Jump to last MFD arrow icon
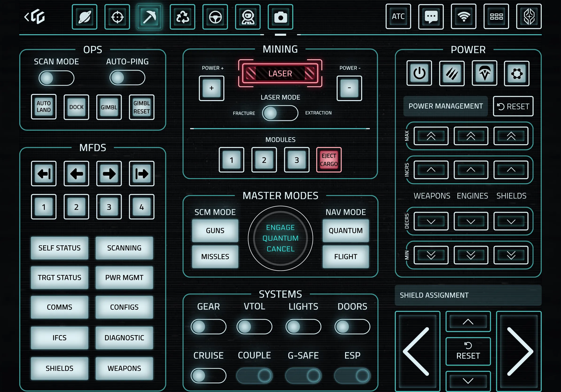The height and width of the screenshot is (392, 561). pyautogui.click(x=141, y=173)
